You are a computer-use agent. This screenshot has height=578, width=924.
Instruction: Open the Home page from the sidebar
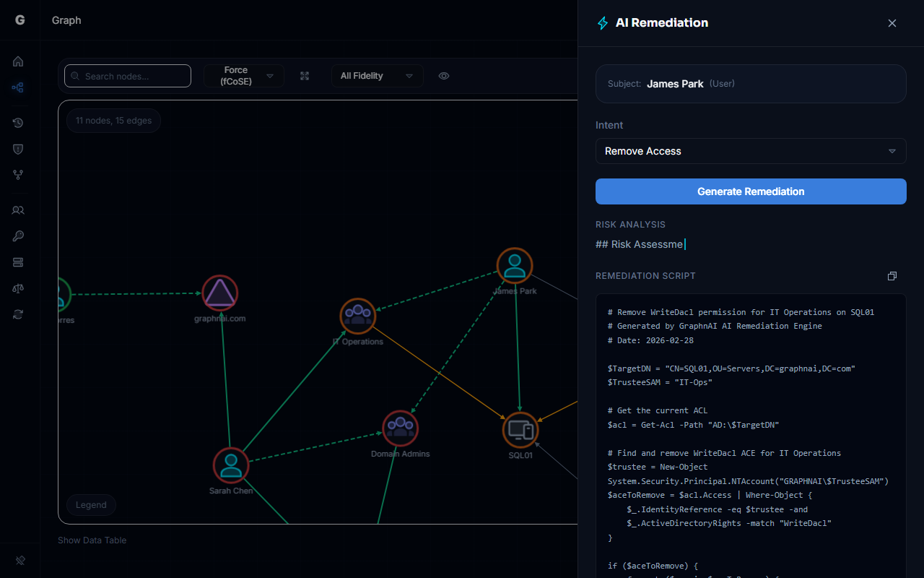pos(18,61)
